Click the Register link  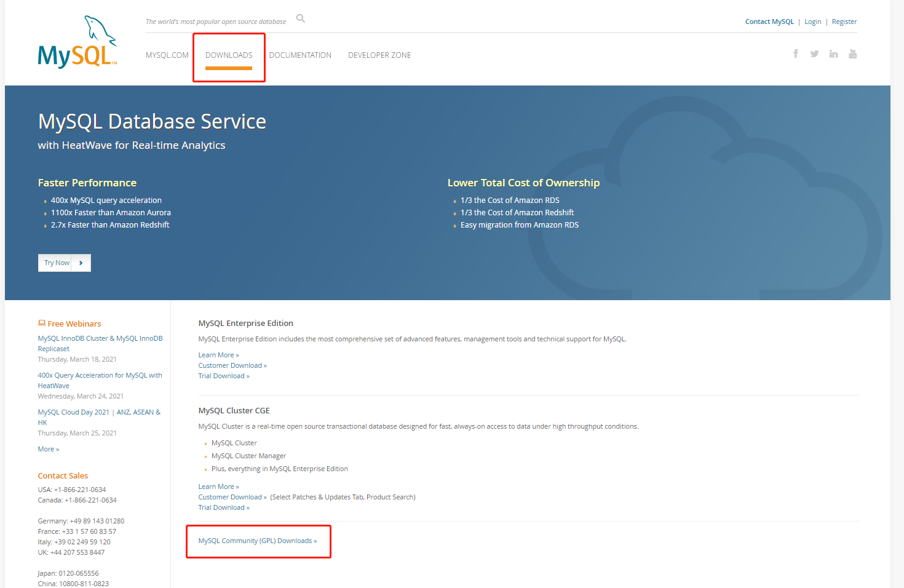(x=844, y=21)
